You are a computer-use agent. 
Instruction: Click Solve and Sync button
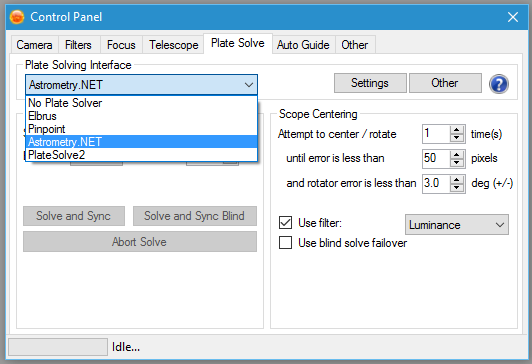[74, 216]
